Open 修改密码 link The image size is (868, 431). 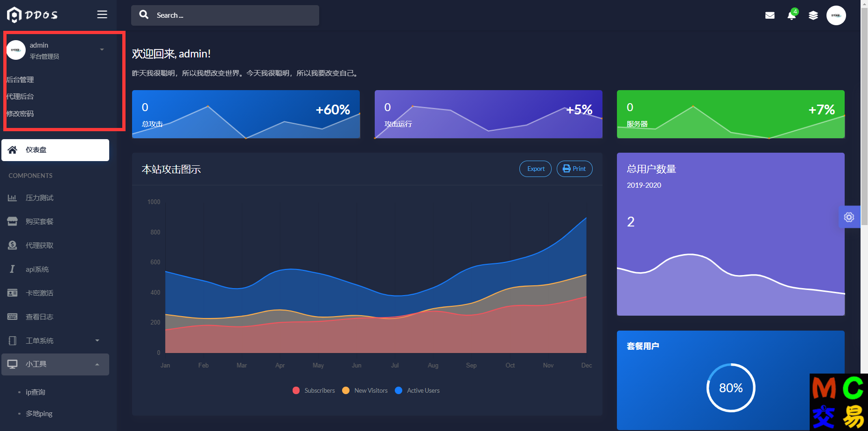point(20,114)
